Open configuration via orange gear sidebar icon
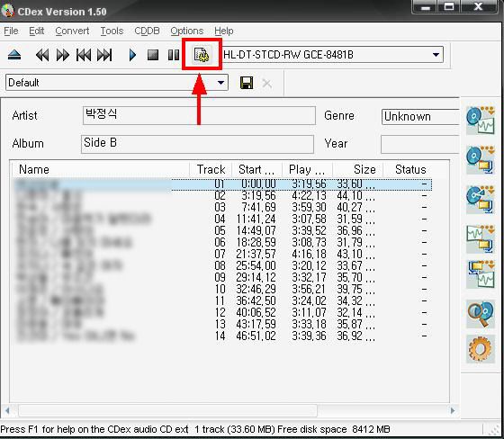 coord(481,349)
